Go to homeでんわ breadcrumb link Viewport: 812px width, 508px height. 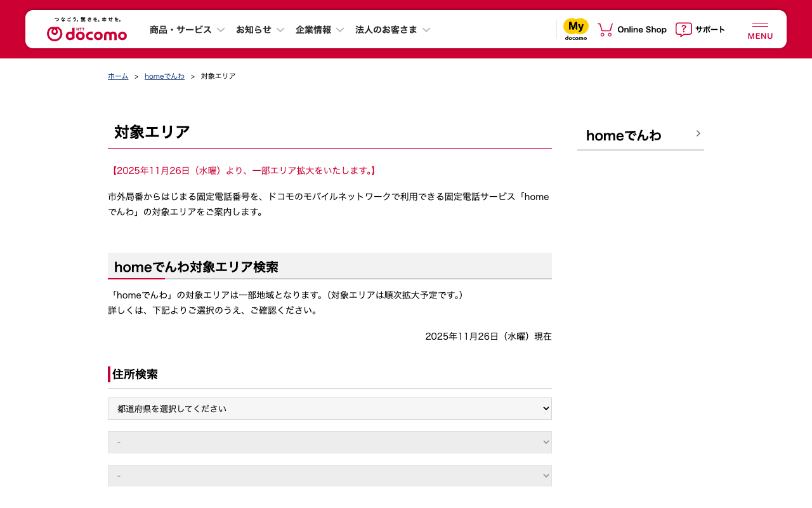tap(164, 76)
